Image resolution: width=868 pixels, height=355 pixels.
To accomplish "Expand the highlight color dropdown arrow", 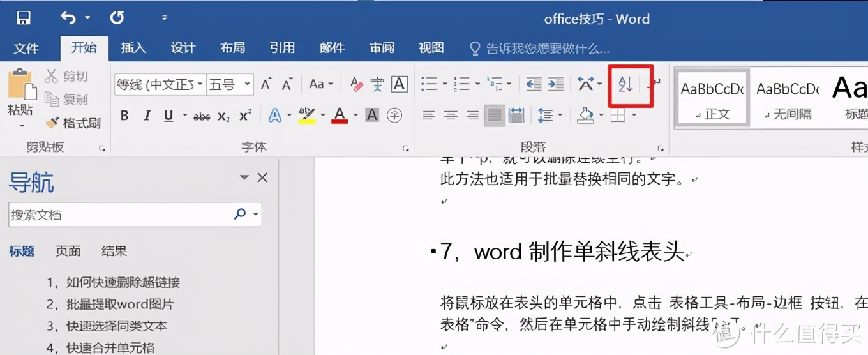I will [322, 116].
